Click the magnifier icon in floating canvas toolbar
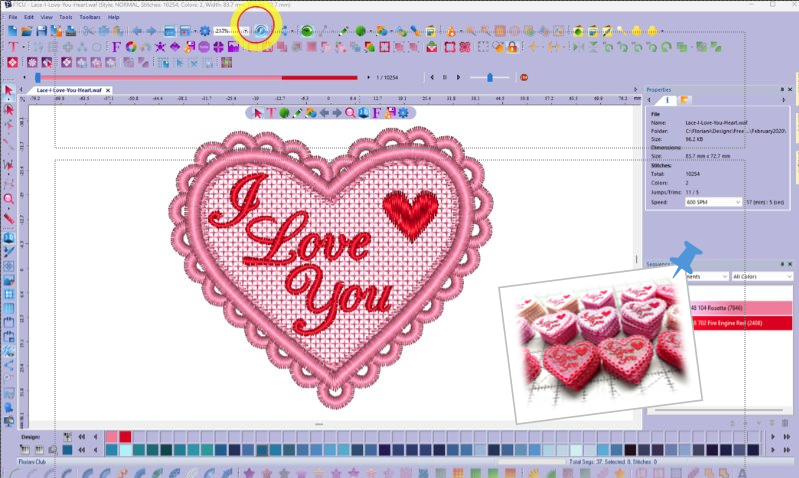Viewport: 799px width, 478px height. coord(350,113)
